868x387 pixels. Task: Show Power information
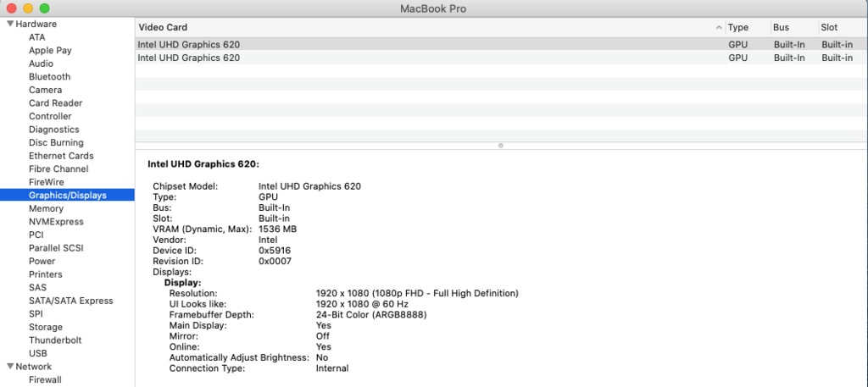click(42, 261)
